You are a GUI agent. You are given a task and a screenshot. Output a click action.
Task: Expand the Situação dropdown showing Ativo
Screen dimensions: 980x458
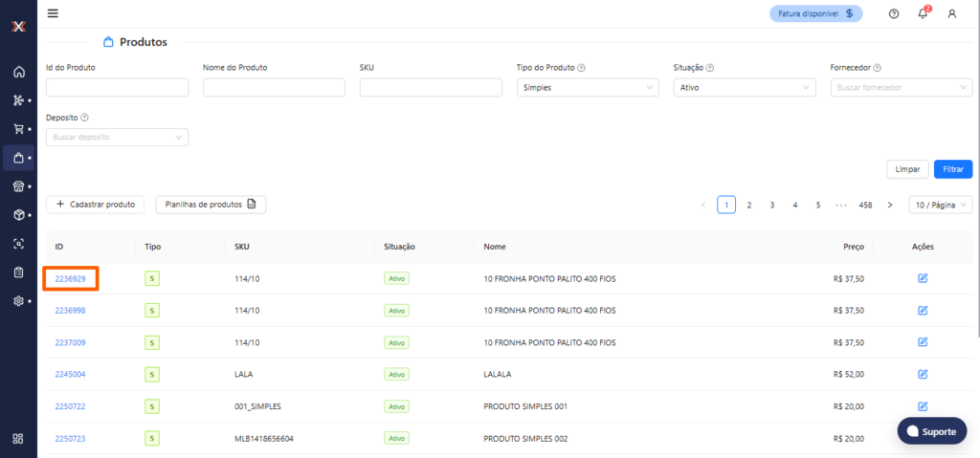pos(745,87)
